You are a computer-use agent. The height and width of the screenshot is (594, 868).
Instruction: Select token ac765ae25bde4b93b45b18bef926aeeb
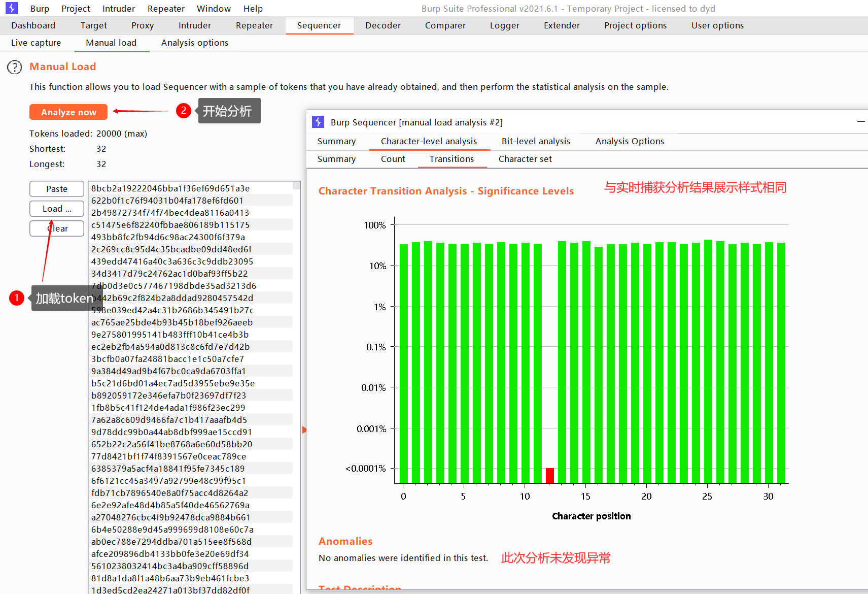click(x=191, y=322)
